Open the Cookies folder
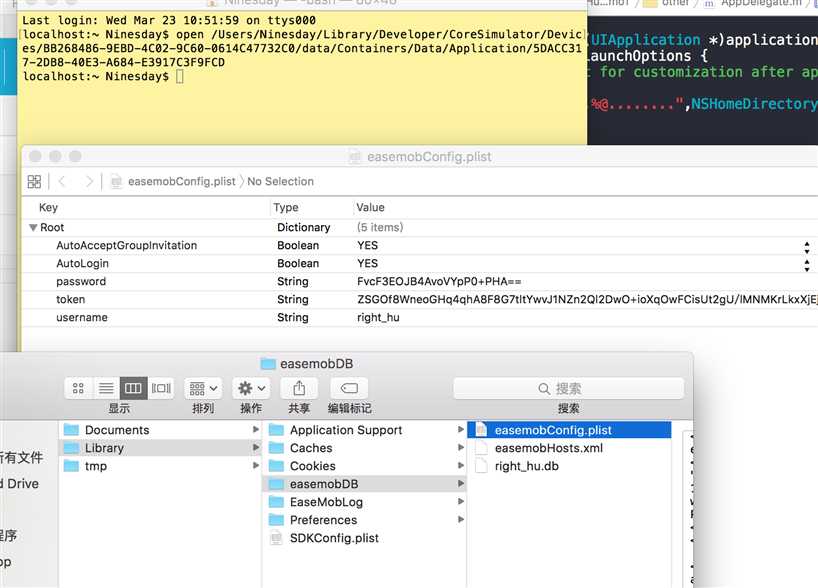This screenshot has width=818, height=588. pos(365,466)
